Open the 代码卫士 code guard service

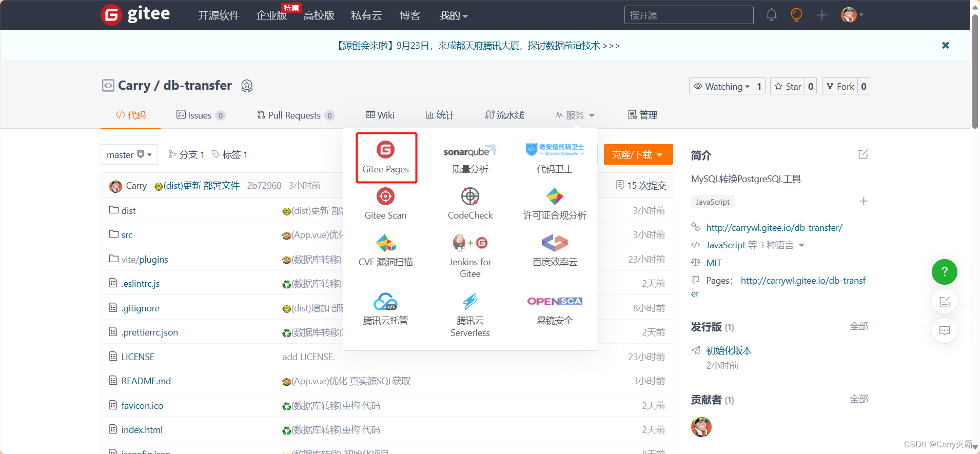[555, 158]
